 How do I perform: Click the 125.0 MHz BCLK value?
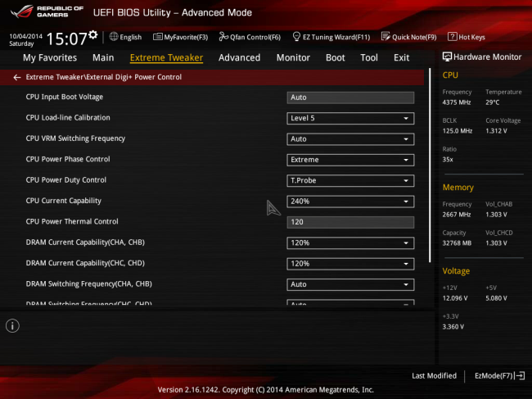pos(457,131)
